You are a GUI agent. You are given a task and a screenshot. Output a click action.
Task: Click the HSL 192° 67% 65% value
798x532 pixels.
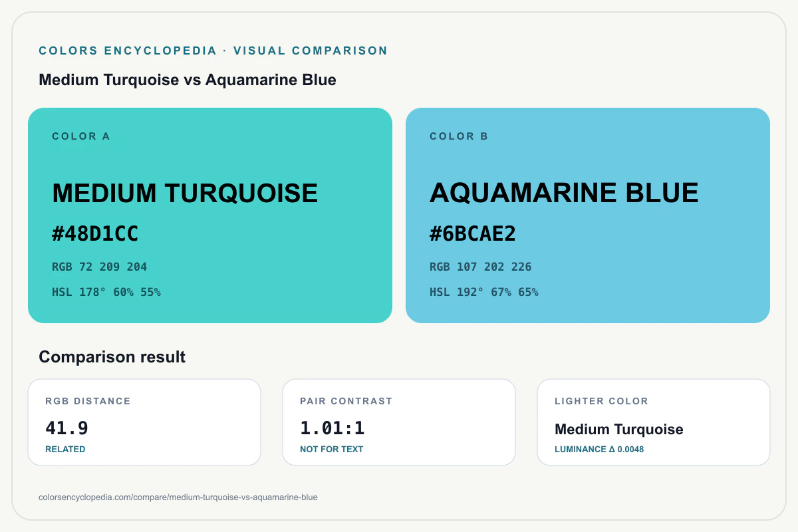pos(484,292)
